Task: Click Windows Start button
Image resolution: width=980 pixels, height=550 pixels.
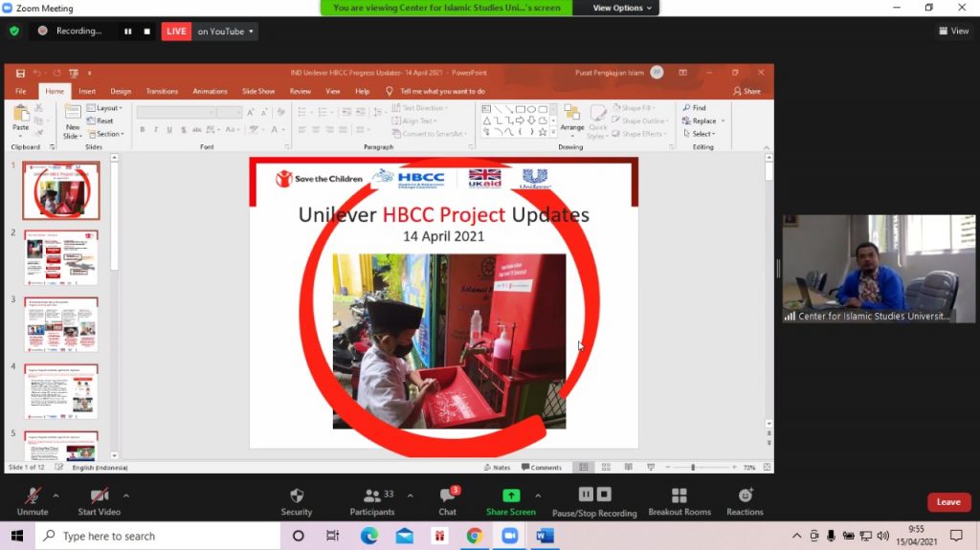Action: click(17, 536)
